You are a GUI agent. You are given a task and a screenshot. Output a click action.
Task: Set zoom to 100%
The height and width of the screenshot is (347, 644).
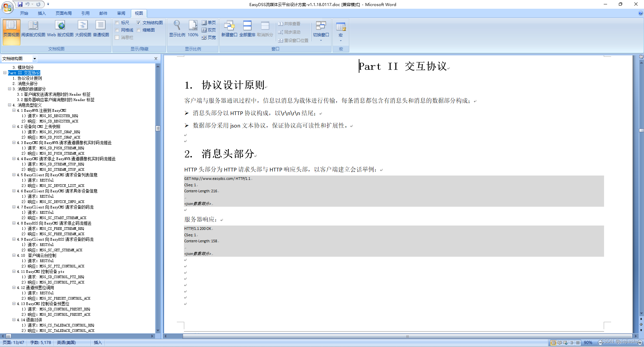coord(193,29)
